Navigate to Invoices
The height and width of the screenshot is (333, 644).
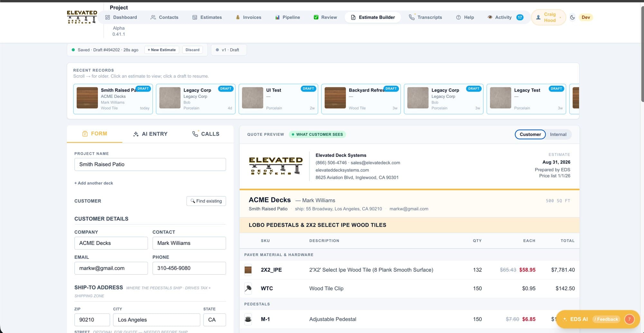pos(248,17)
